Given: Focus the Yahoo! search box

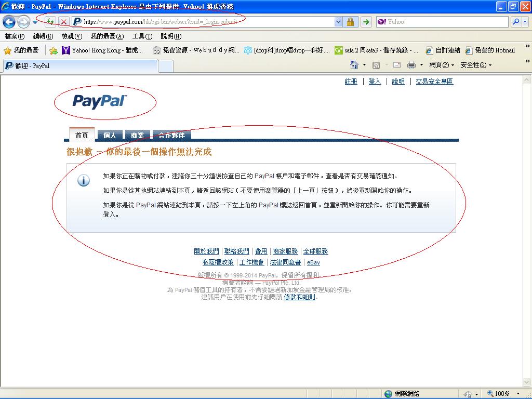Looking at the screenshot, I should click(x=442, y=22).
